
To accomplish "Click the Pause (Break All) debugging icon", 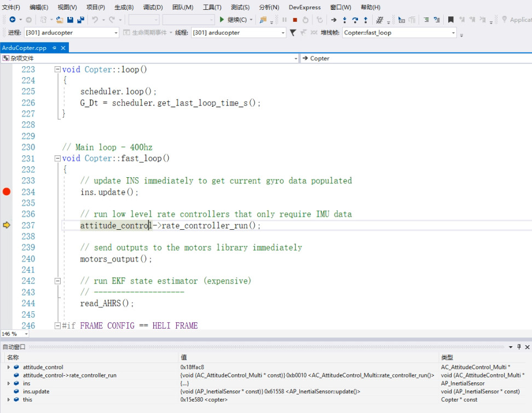I will (284, 20).
